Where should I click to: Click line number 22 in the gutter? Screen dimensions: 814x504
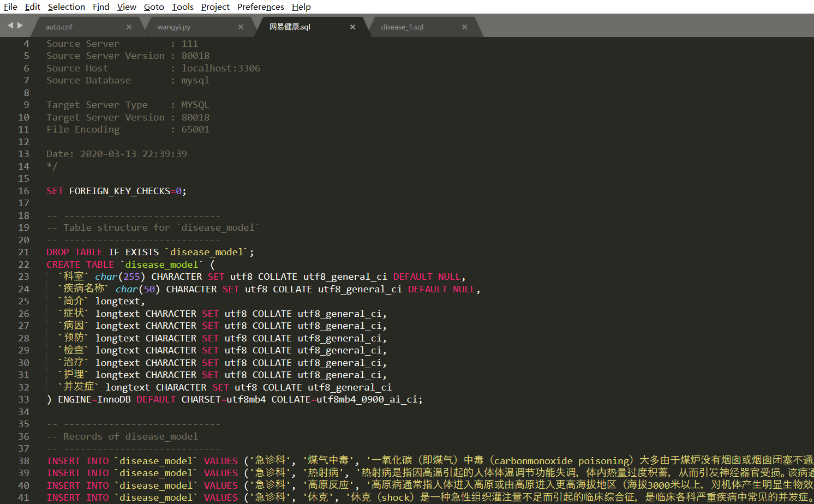[x=23, y=265]
